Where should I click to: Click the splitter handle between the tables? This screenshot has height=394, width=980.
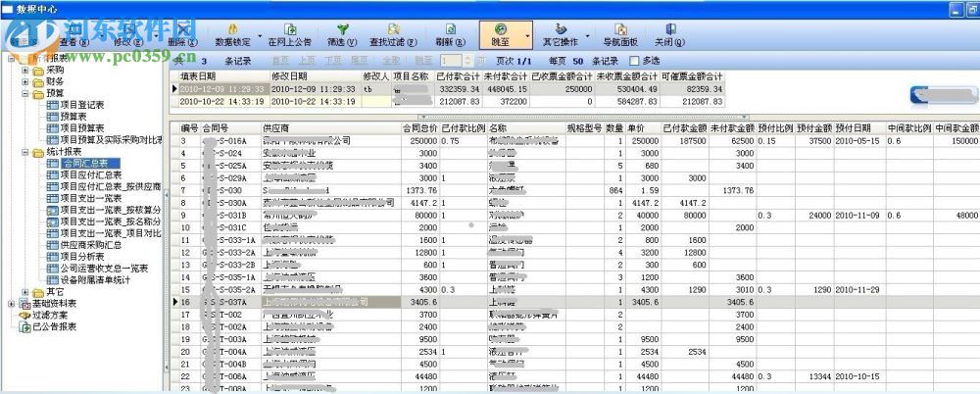click(x=583, y=117)
